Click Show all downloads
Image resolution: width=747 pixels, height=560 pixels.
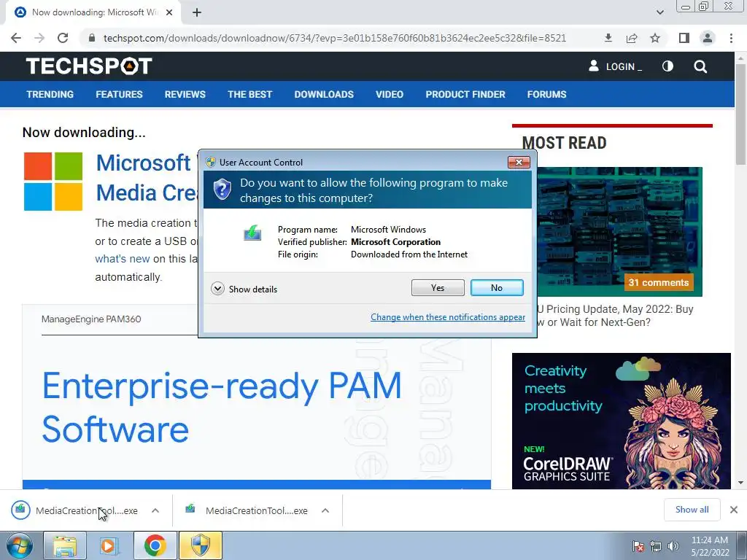click(x=692, y=510)
